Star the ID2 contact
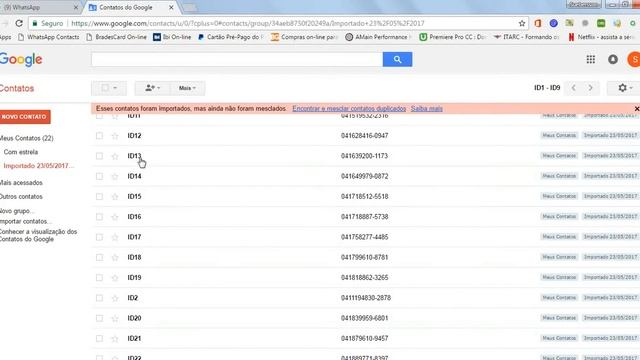Image resolution: width=640 pixels, height=360 pixels. (x=115, y=298)
